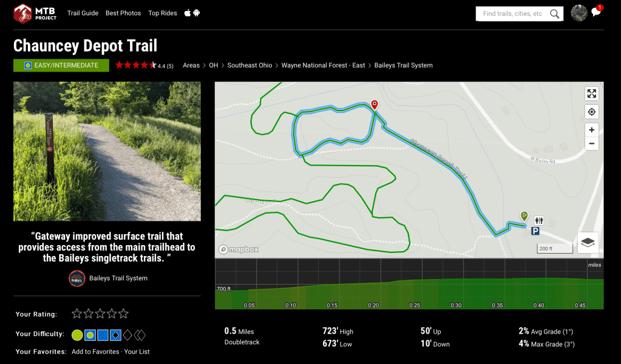Screen dimensions: 621x364
Task: Select the green circle easy difficulty
Action: 77,334
